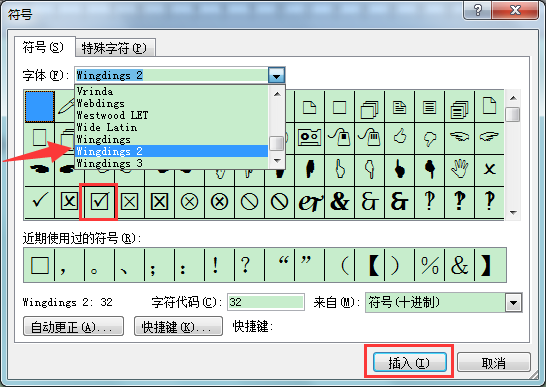This screenshot has height=387, width=546.
Task: Close the 符号 dialog window
Action: 515,10
